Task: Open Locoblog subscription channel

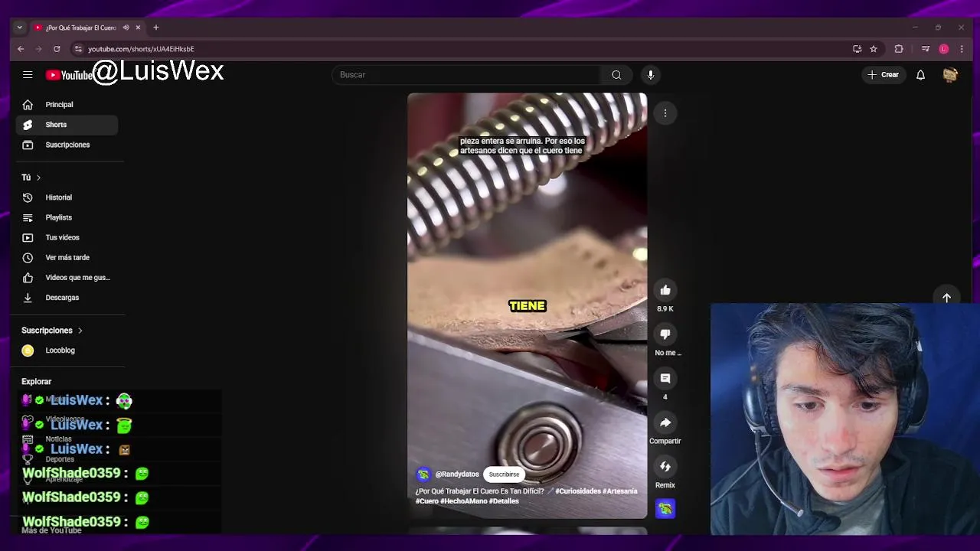Action: [x=67, y=350]
